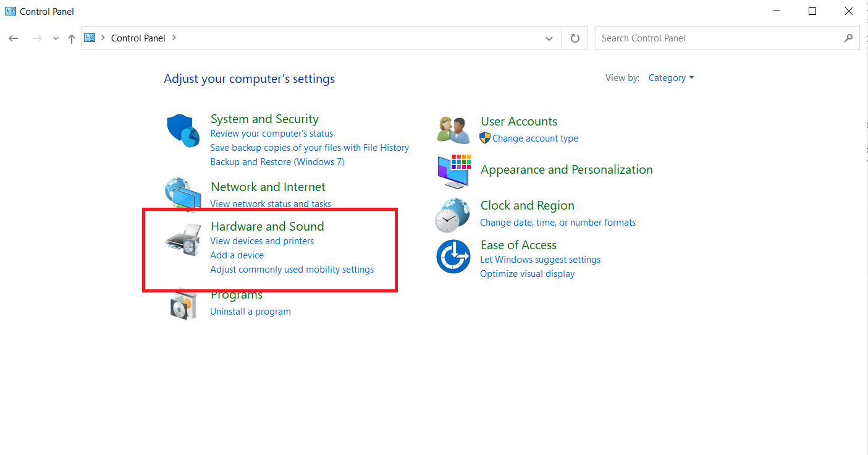Open the Network and Internet globe icon
Screen dimensions: 868x455
[183, 194]
